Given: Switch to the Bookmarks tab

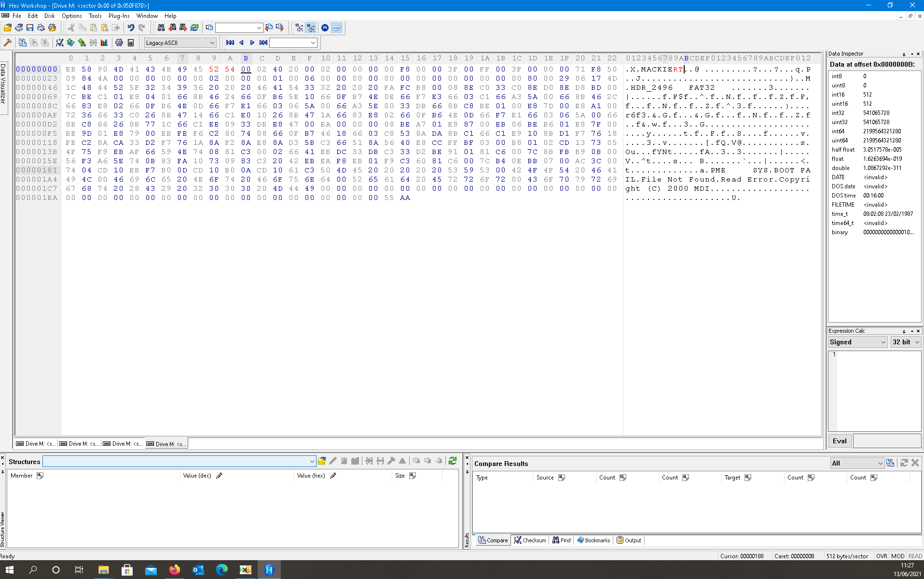Looking at the screenshot, I should coord(593,540).
